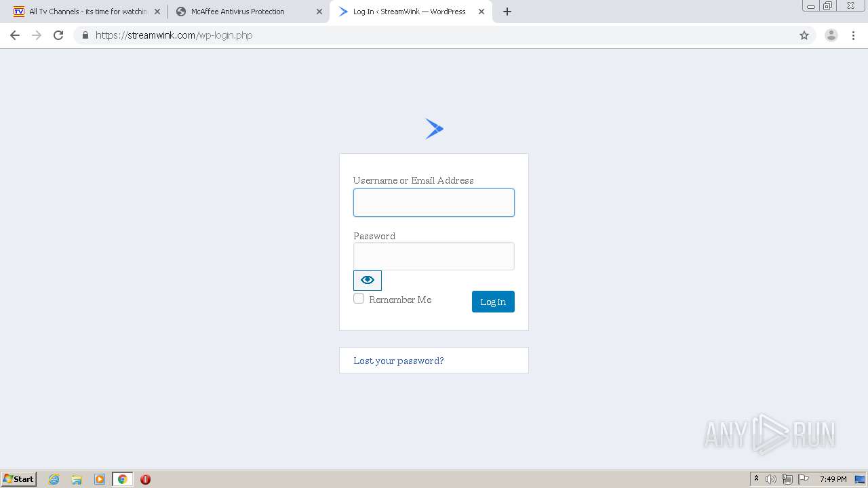Click the red Opera taskbar icon
This screenshot has width=868, height=488.
click(145, 479)
